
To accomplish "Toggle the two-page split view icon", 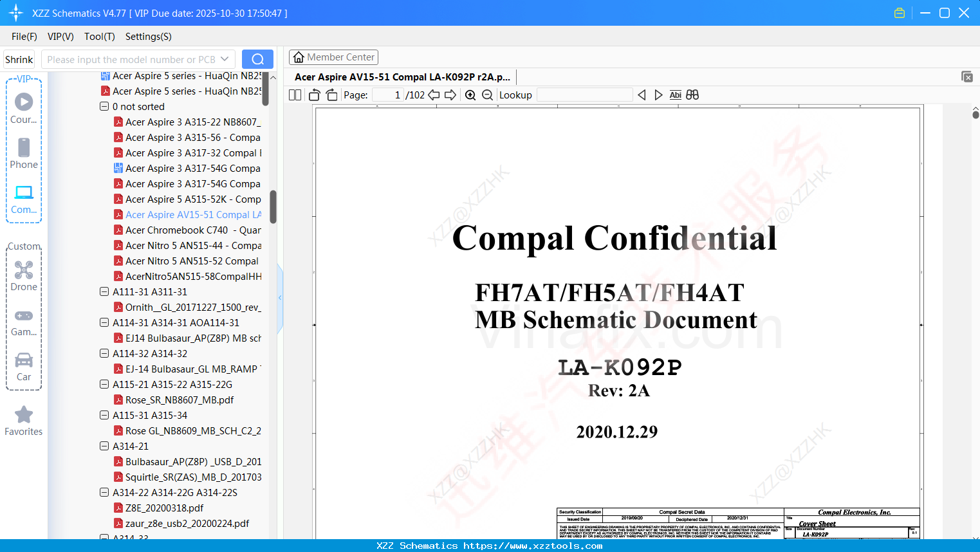I will point(295,95).
